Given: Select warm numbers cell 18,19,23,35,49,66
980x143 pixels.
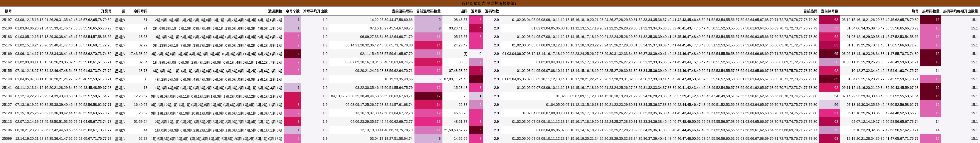Looking at the screenshot, I should coord(398,79).
